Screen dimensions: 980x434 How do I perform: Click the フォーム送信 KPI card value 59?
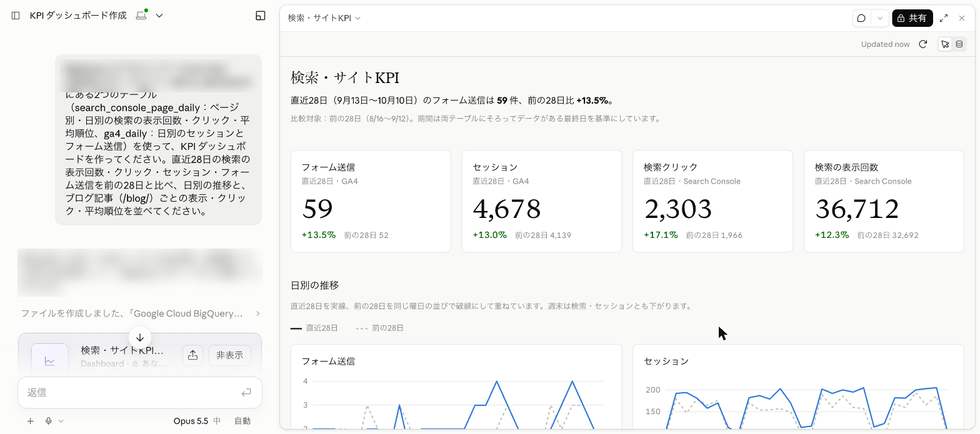[317, 209]
